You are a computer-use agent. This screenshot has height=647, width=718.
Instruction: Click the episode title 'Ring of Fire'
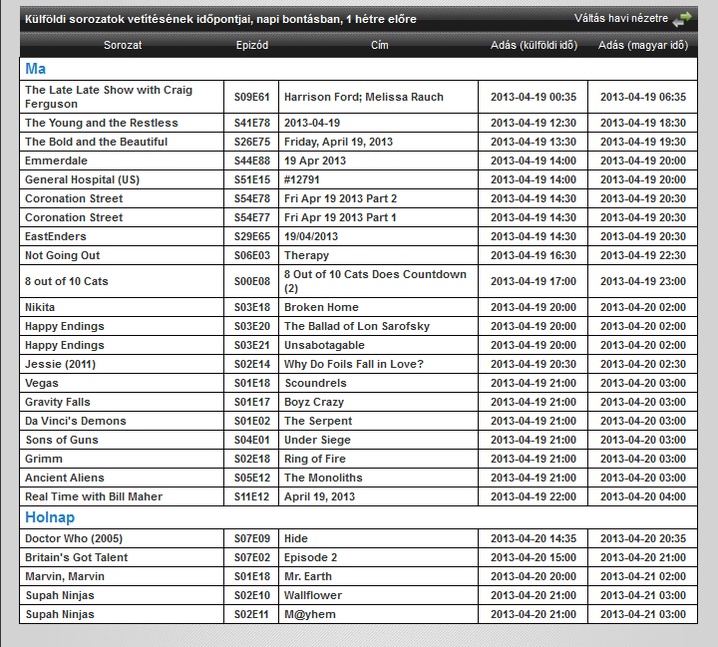315,458
